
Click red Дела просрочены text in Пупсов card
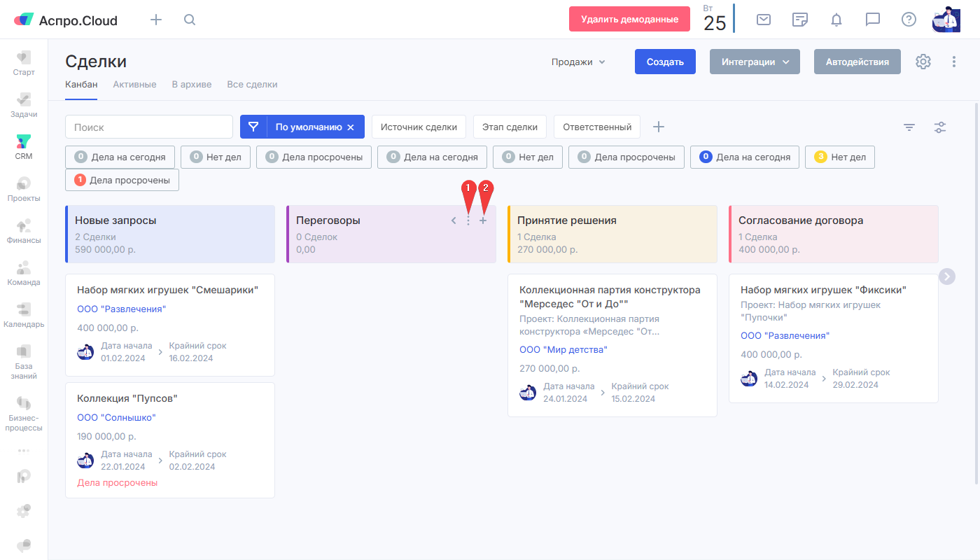point(117,482)
